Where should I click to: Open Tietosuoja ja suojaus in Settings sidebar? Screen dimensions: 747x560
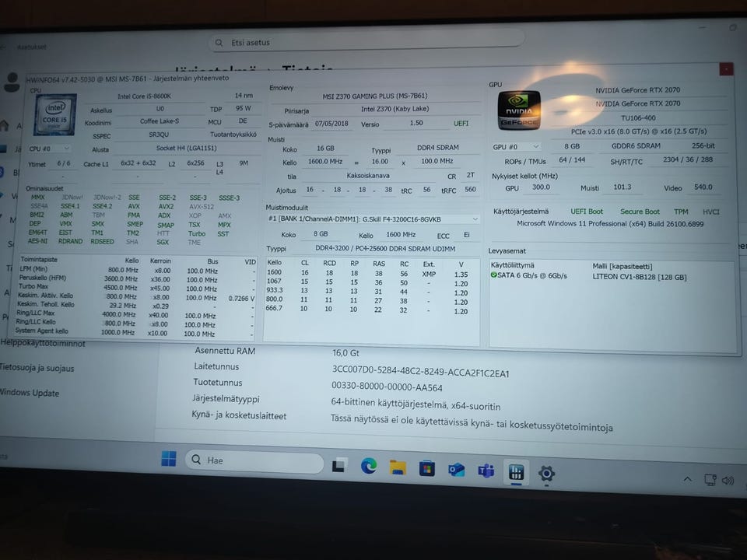(x=37, y=368)
